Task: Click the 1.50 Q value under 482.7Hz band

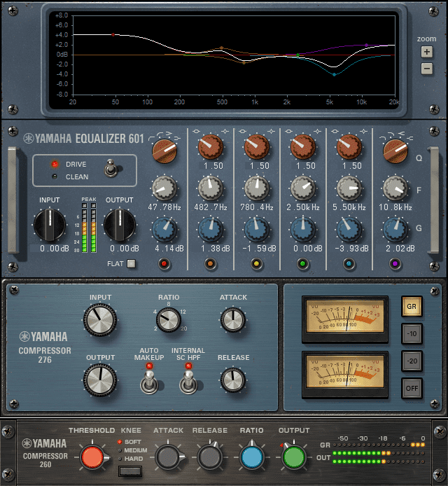Action: [213, 166]
